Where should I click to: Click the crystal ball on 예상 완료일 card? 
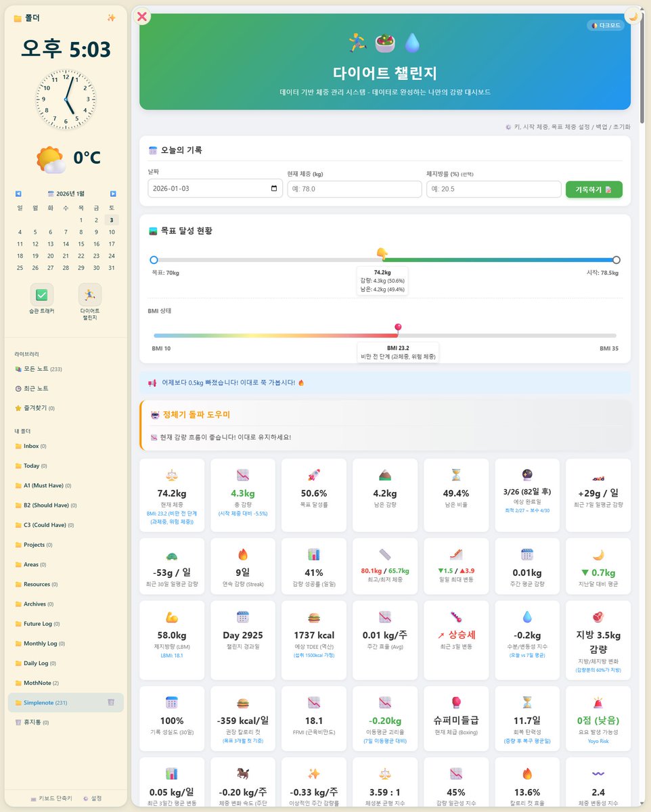[527, 475]
